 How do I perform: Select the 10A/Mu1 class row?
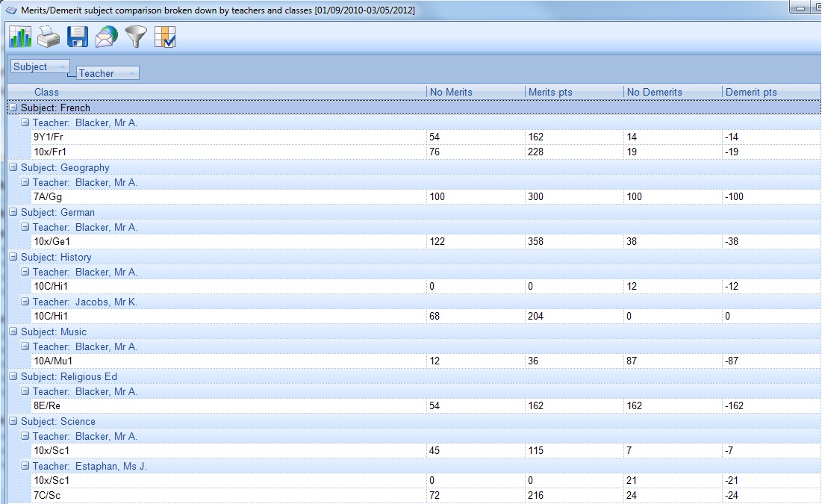click(x=426, y=361)
